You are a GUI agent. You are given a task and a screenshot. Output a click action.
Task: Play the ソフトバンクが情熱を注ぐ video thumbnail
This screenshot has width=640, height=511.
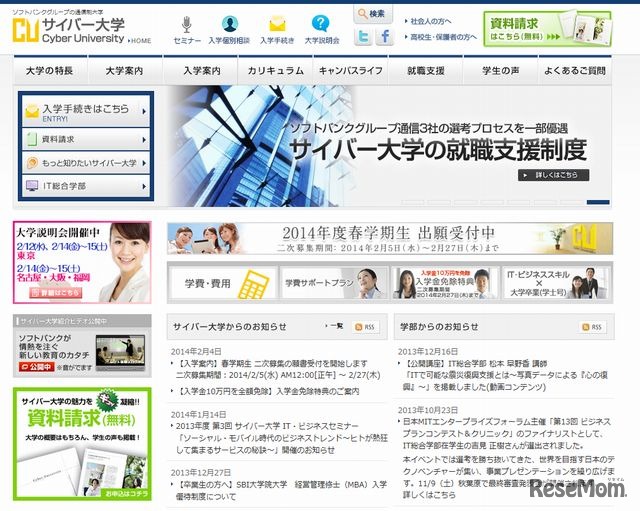(120, 352)
